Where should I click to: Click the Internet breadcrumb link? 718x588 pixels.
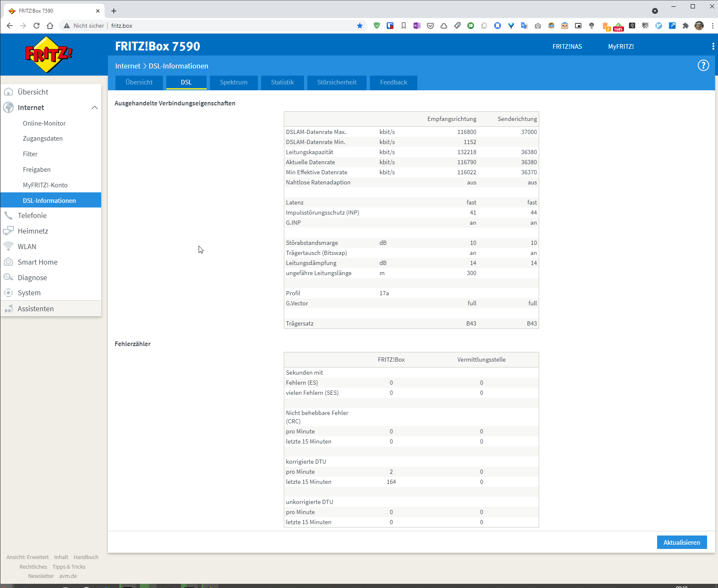(128, 66)
